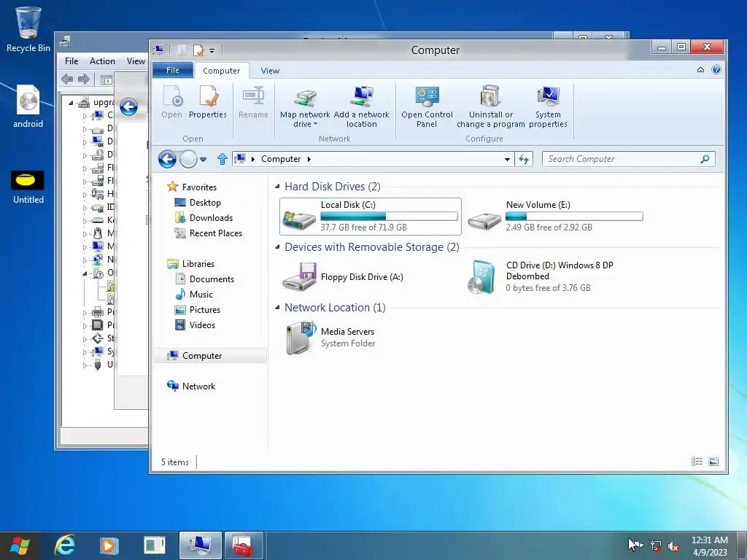
Task: Open Music library
Action: click(x=201, y=295)
